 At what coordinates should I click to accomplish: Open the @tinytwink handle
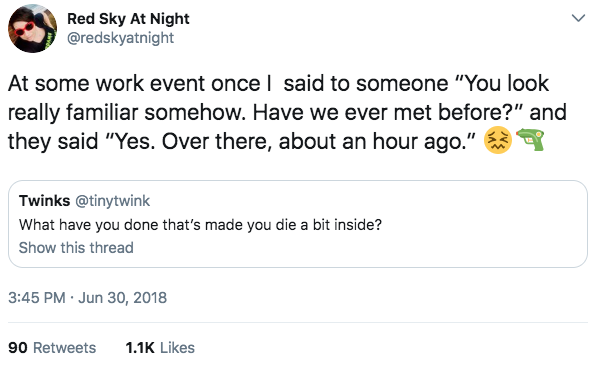[x=113, y=201]
